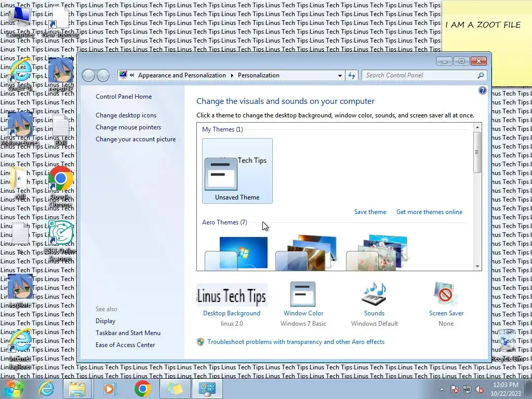532x399 pixels.
Task: Launch Internet Explorer from taskbar
Action: pyautogui.click(x=46, y=389)
